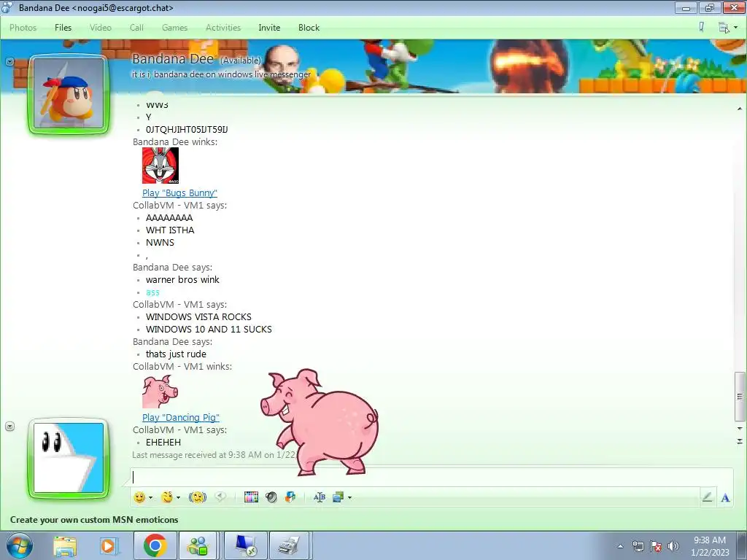Click message "WINDOWS 10 AND 11 SUCKS"

[209, 329]
